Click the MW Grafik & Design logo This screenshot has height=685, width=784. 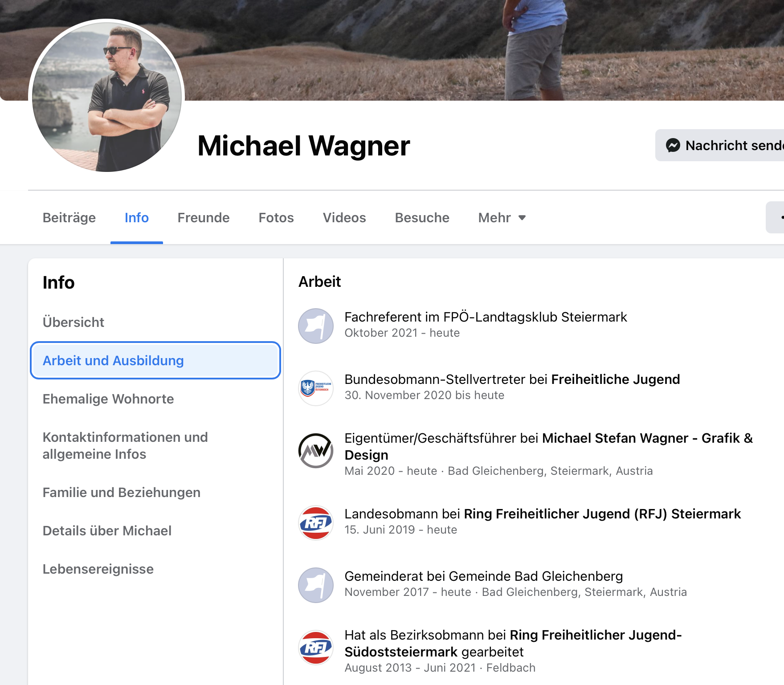click(316, 451)
